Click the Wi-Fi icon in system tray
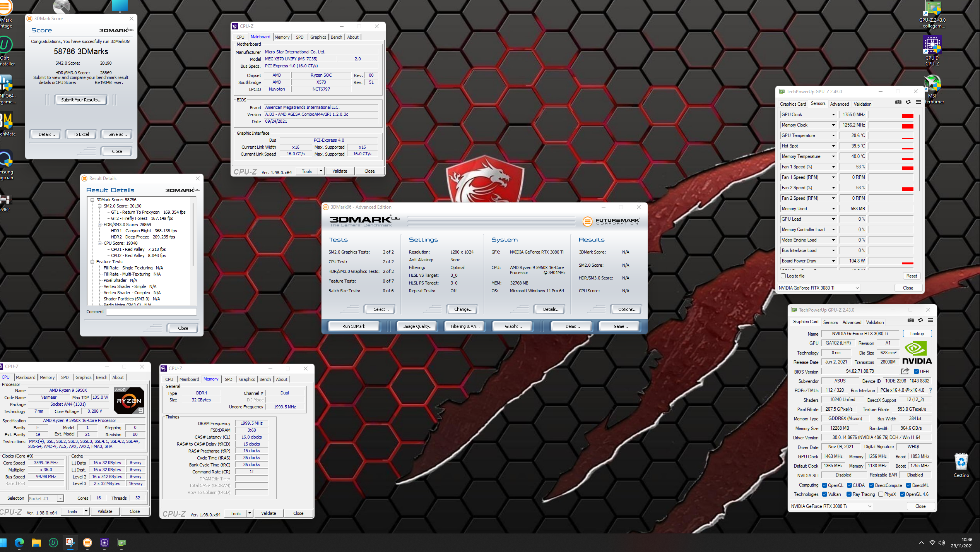The width and height of the screenshot is (980, 552). coord(932,543)
